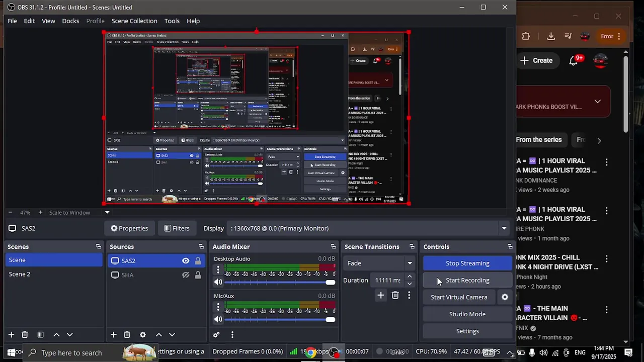Click Start Virtual Camera button

tap(459, 297)
